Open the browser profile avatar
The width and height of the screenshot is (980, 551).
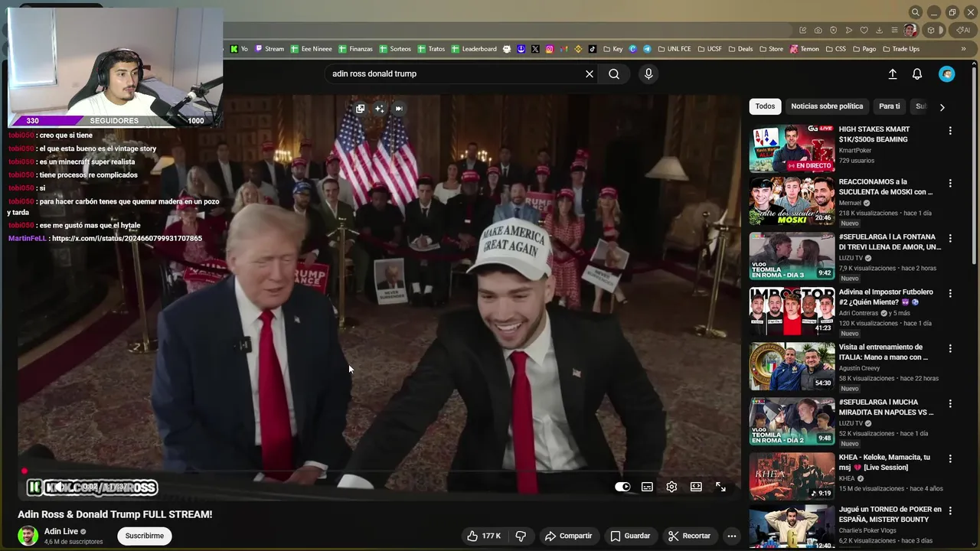click(910, 31)
